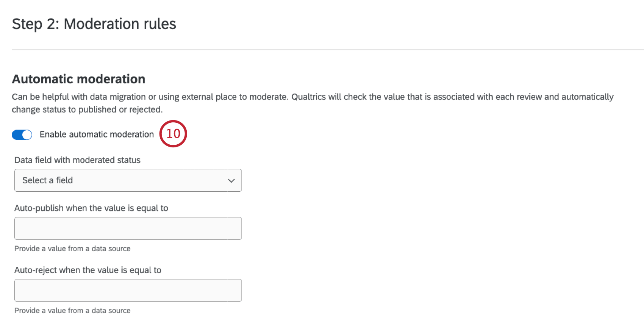Expand the data field moderated status selector
Viewport: 644px width, 322px height.
(x=128, y=180)
